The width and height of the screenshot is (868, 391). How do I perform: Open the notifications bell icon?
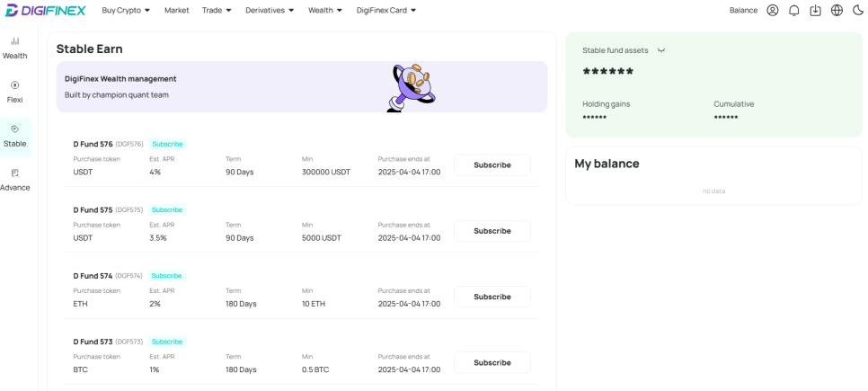point(793,10)
